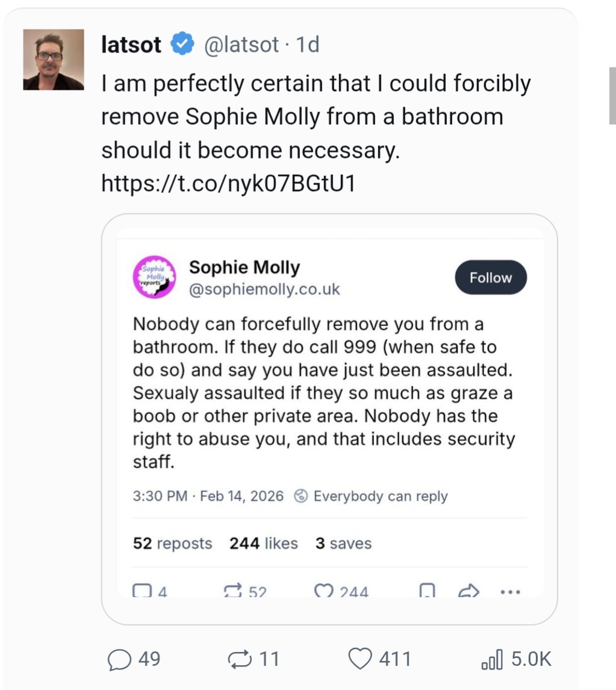Click the repost icon showing 11
This screenshot has width=616, height=690.
click(241, 659)
